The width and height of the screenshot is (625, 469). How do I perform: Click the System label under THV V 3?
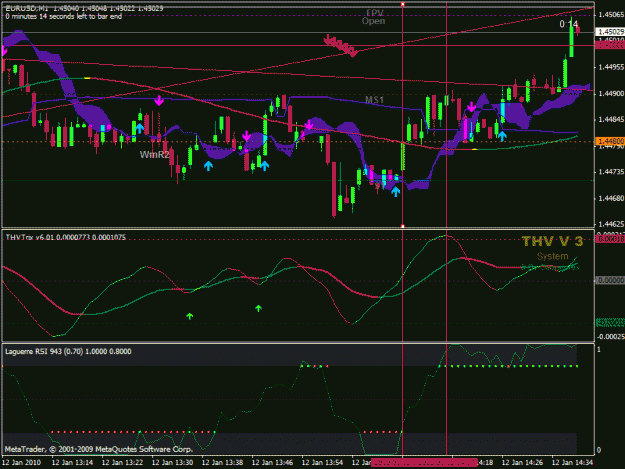coord(552,256)
